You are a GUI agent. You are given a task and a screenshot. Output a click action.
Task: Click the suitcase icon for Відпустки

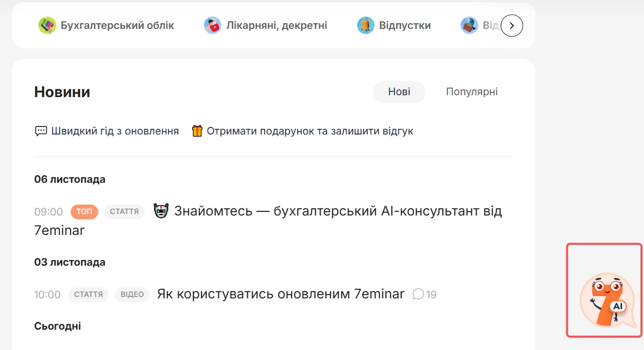pos(366,25)
